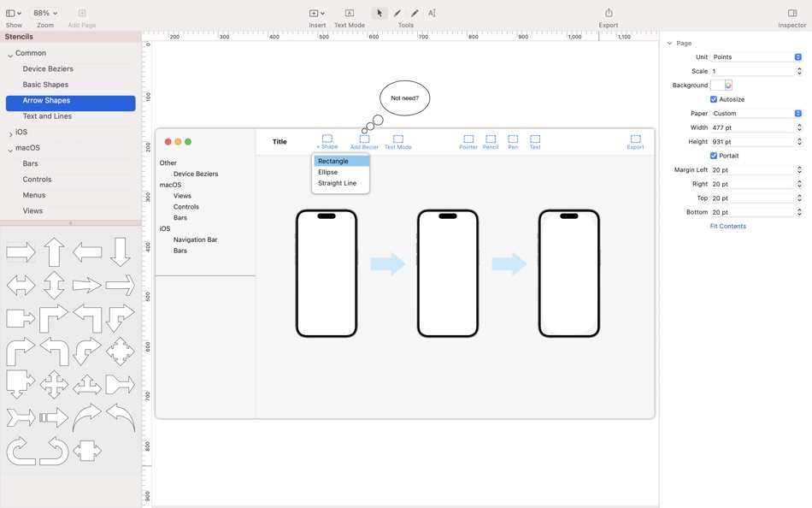Click the Export icon at top right
Screen dimensions: 812x508
tap(608, 13)
